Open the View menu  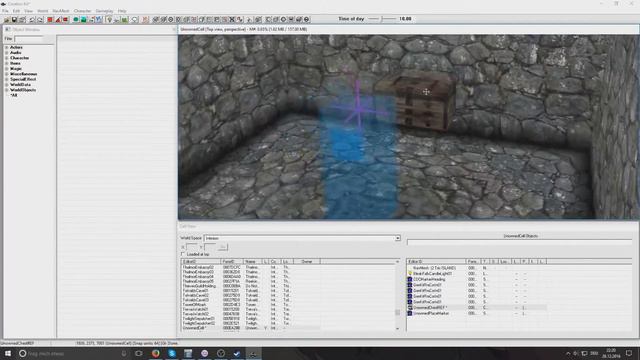tap(28, 11)
